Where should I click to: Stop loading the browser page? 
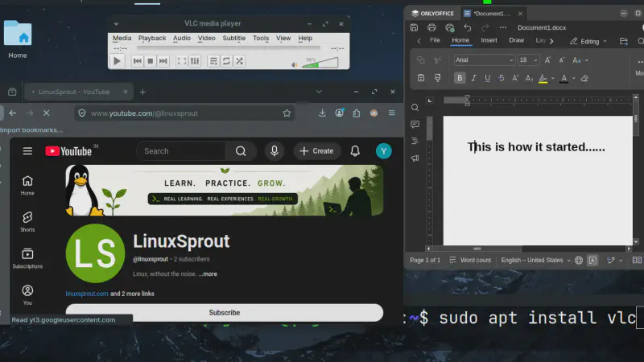[x=47, y=113]
